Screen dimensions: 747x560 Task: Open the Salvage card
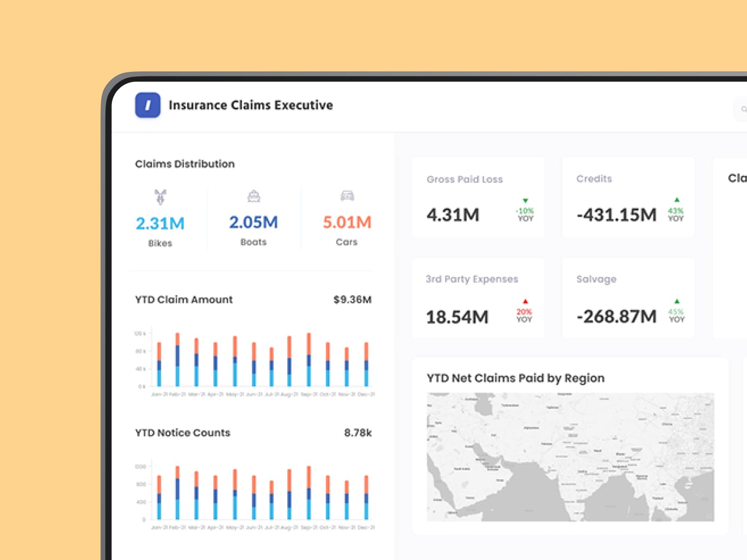click(x=628, y=297)
